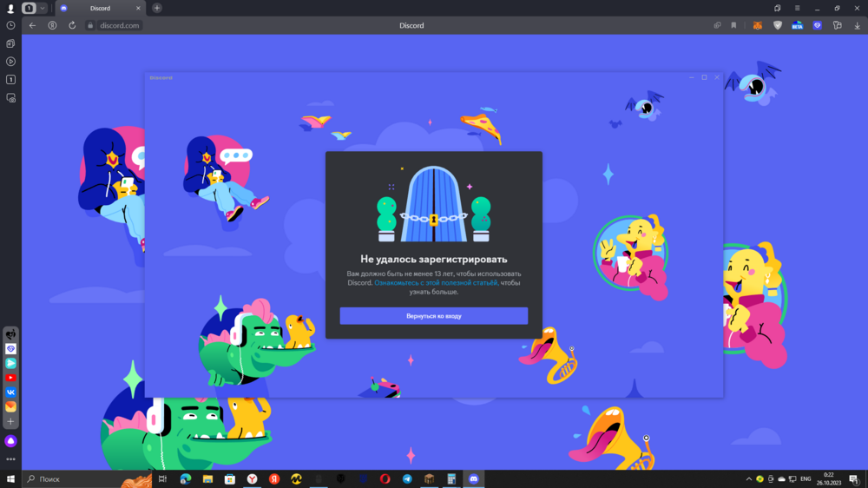Open Opera browser from taskbar

click(x=385, y=479)
